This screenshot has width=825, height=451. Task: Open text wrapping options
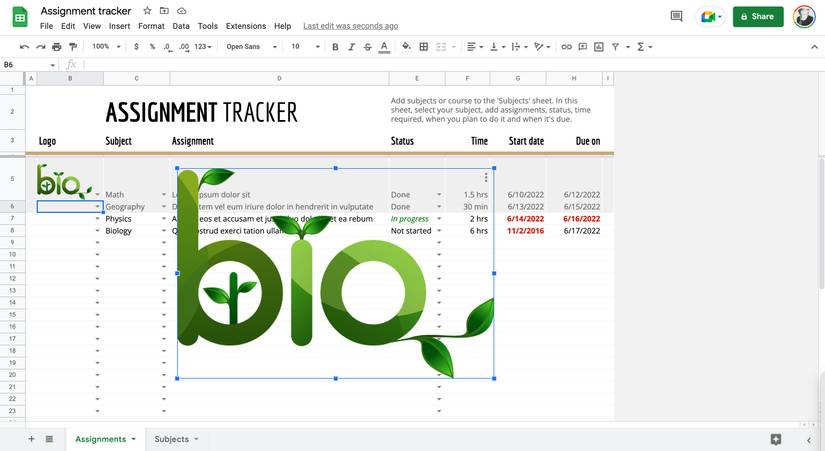(519, 47)
